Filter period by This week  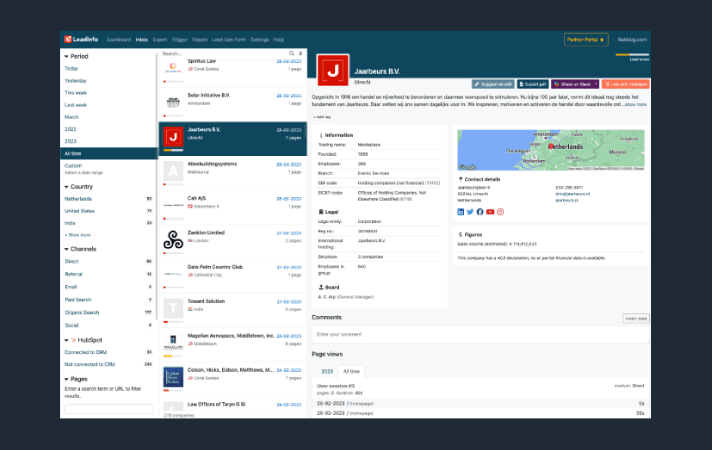click(x=75, y=93)
